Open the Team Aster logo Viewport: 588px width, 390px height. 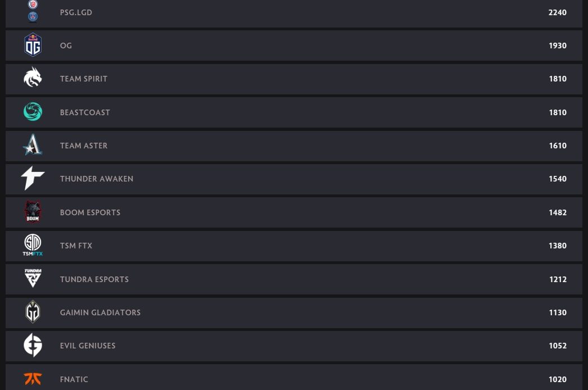[33, 145]
